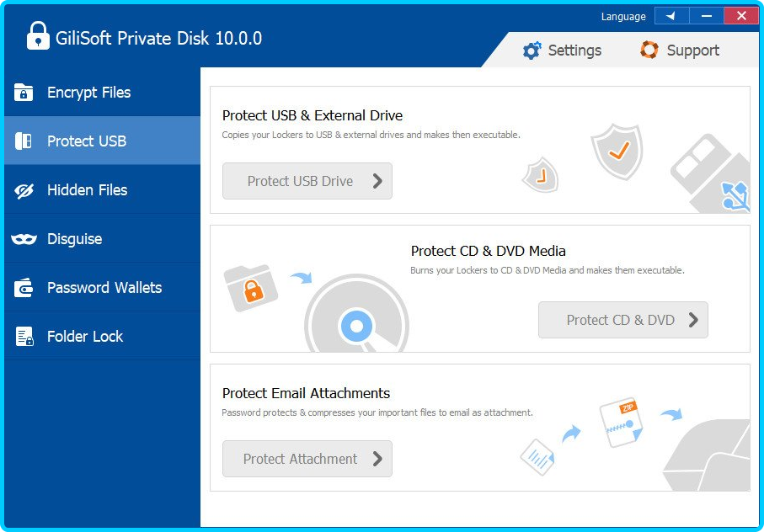Open Password Wallets section
This screenshot has width=764, height=532.
pos(102,288)
